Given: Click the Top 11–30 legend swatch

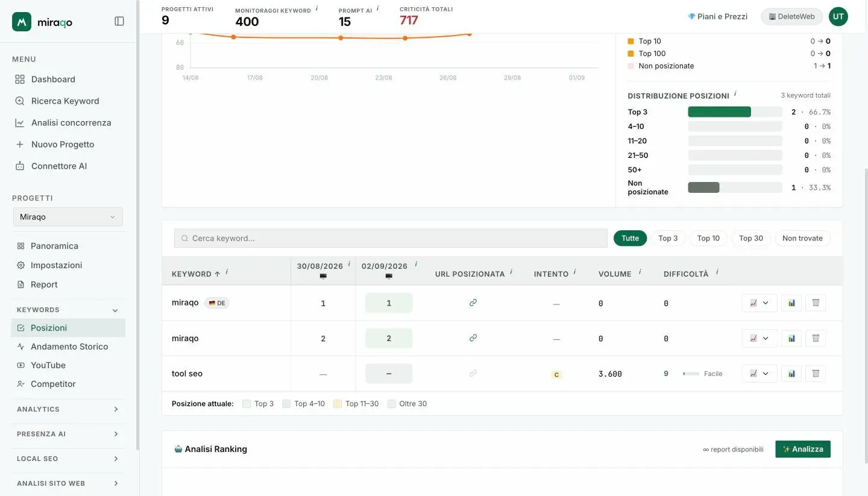Looking at the screenshot, I should [x=338, y=404].
